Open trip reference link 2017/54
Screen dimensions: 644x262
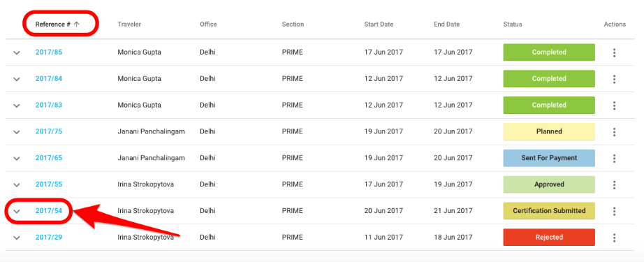point(48,211)
